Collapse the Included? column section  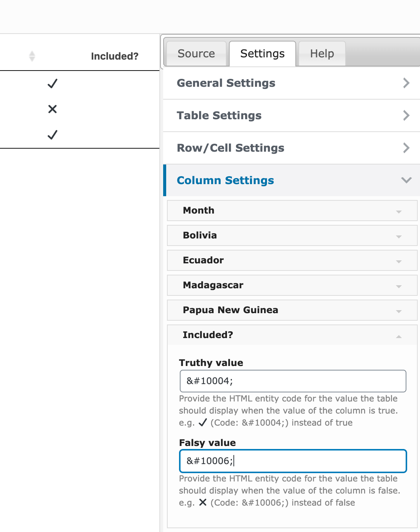(398, 336)
